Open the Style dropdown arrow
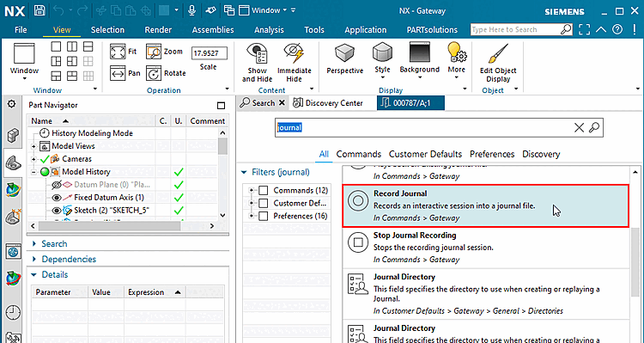644x343 pixels. coord(382,77)
